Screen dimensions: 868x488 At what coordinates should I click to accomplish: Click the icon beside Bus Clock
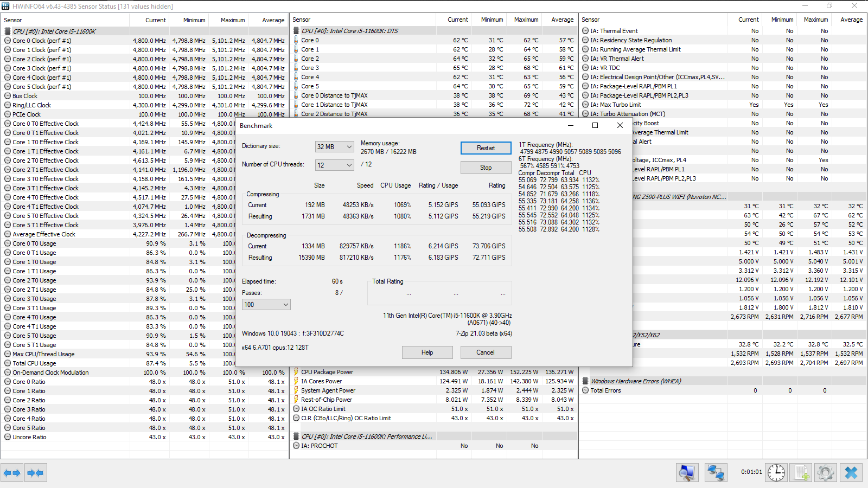tap(8, 96)
